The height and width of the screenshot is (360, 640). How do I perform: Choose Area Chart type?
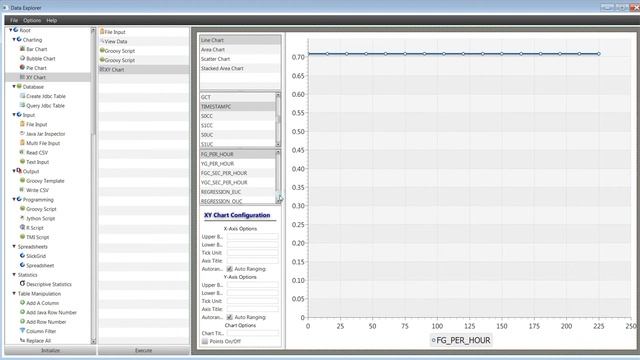(x=240, y=49)
